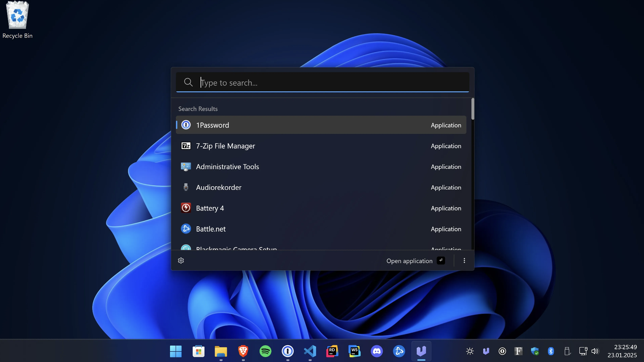Open the volume speaker tray icon
Image resolution: width=644 pixels, height=362 pixels.
pyautogui.click(x=595, y=351)
